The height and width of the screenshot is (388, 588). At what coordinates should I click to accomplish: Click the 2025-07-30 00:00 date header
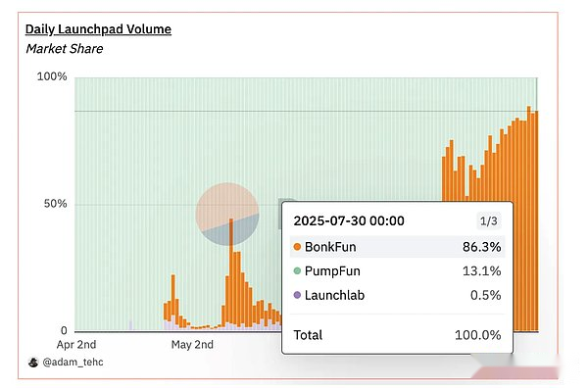[349, 220]
